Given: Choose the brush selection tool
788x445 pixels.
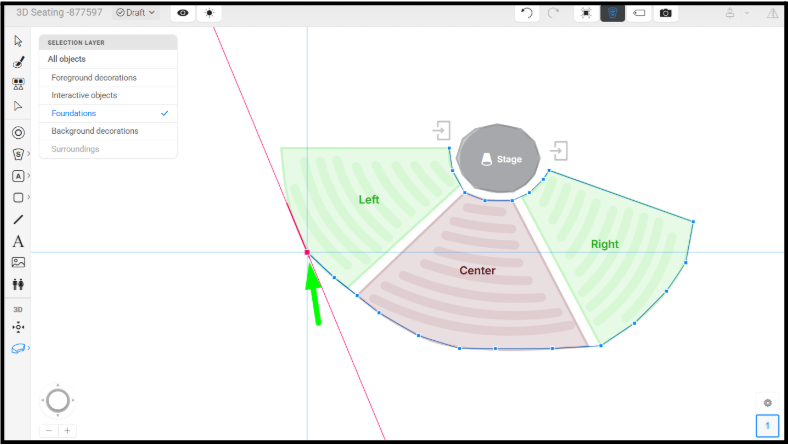Looking at the screenshot, I should click(x=18, y=62).
